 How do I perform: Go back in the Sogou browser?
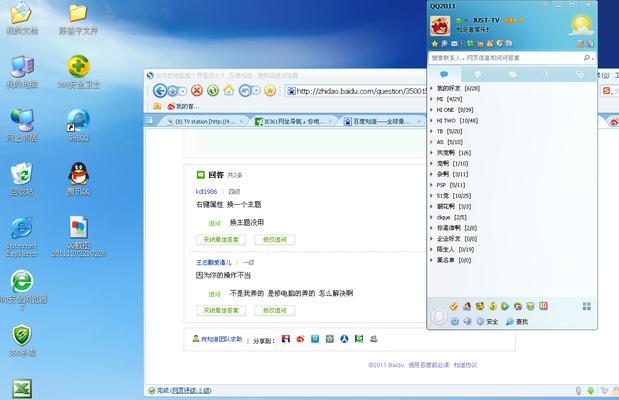tap(160, 91)
